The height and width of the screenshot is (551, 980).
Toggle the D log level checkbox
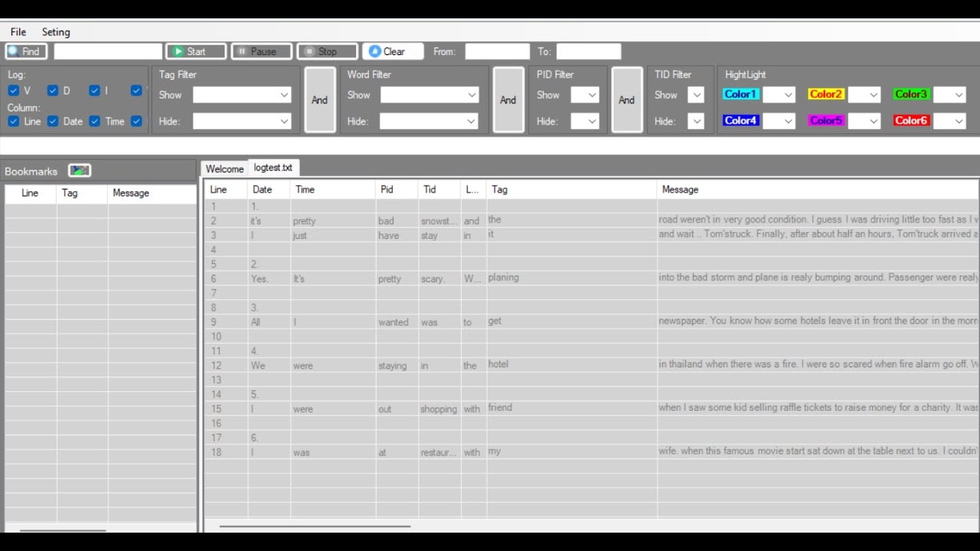click(x=53, y=90)
